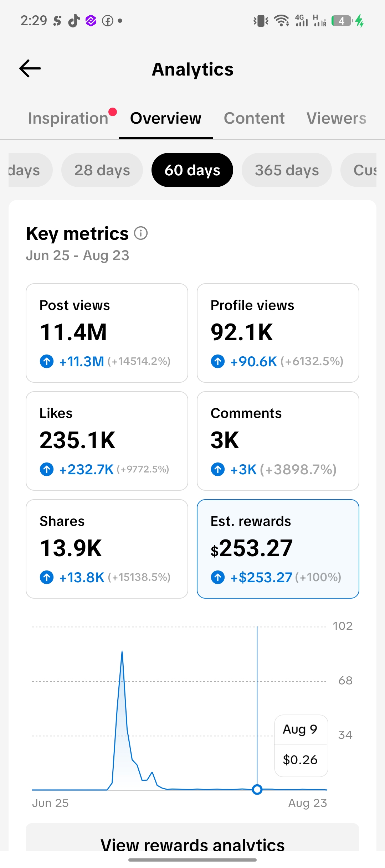Select the 60 days range chip
This screenshot has height=868, width=385.
(x=192, y=170)
